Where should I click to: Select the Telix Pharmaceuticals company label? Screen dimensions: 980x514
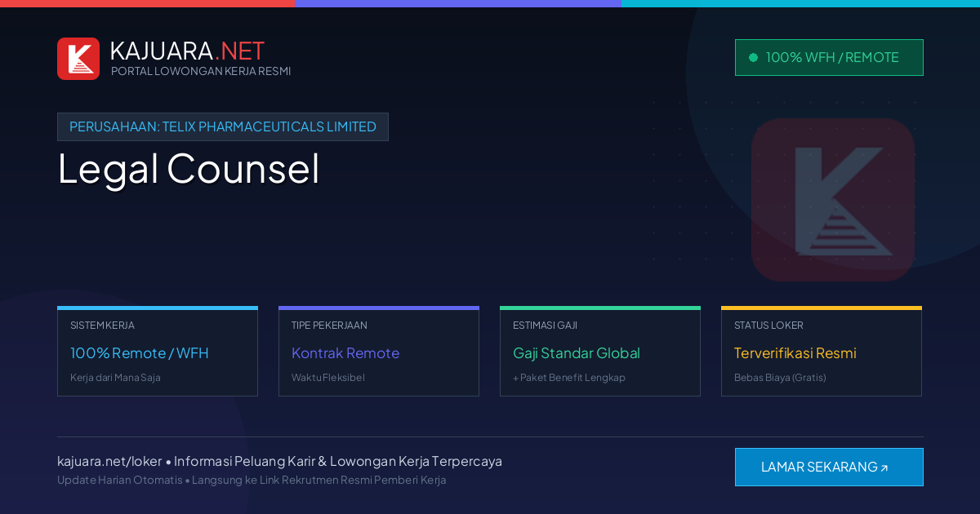[223, 126]
